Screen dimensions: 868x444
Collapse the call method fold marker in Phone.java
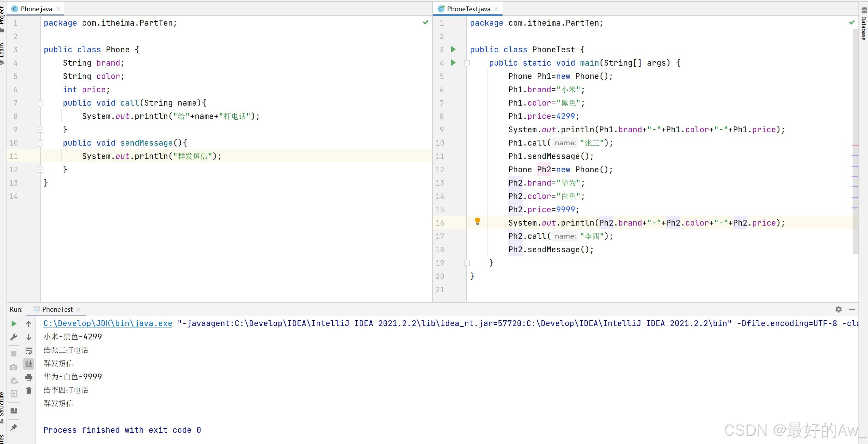pyautogui.click(x=40, y=103)
